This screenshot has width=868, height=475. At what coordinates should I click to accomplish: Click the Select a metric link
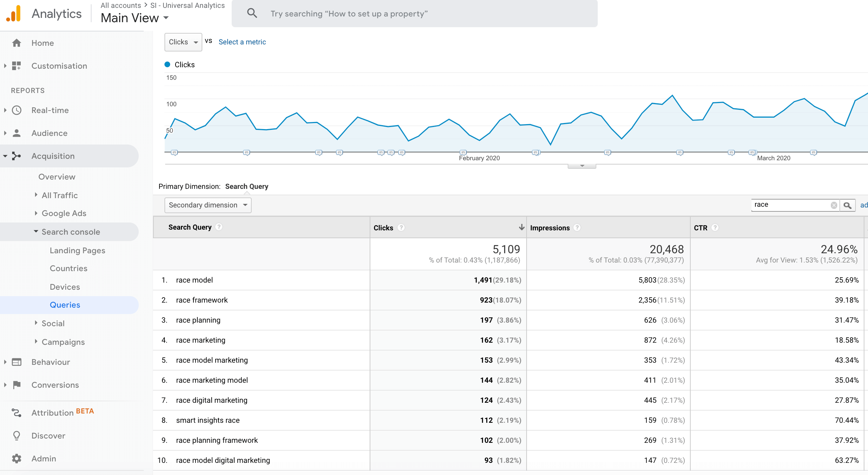[242, 42]
